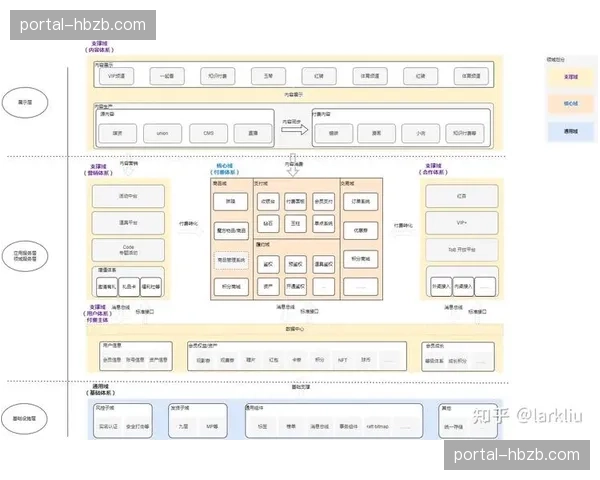Select the orange 支撑域 legend swatch
The width and height of the screenshot is (600, 480).
570,76
